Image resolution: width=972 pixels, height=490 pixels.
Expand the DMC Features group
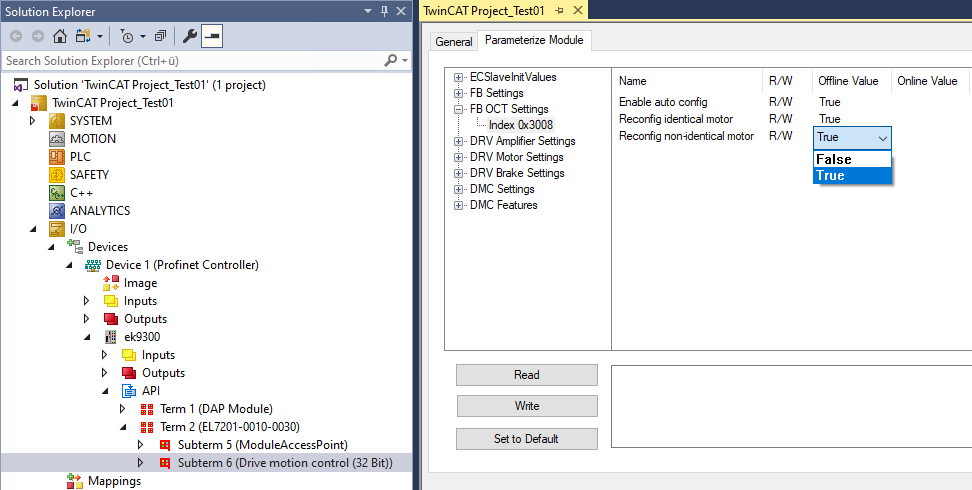coord(458,205)
